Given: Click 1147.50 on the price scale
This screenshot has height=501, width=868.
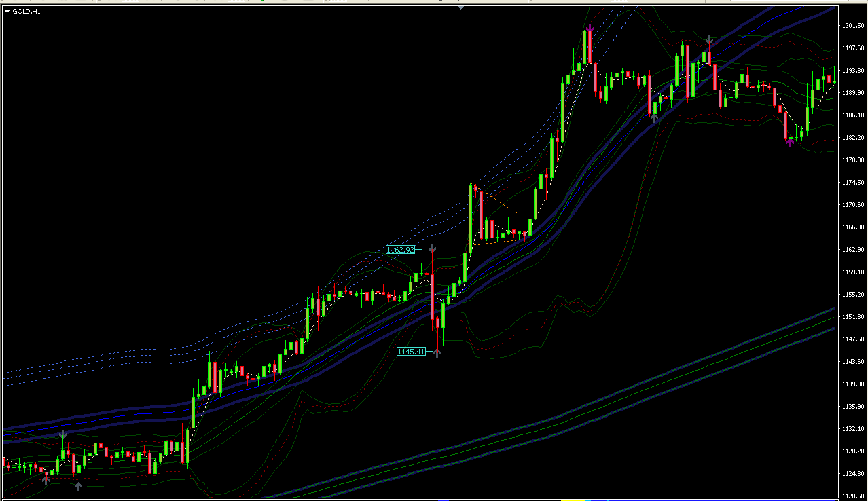Looking at the screenshot, I should tap(852, 339).
